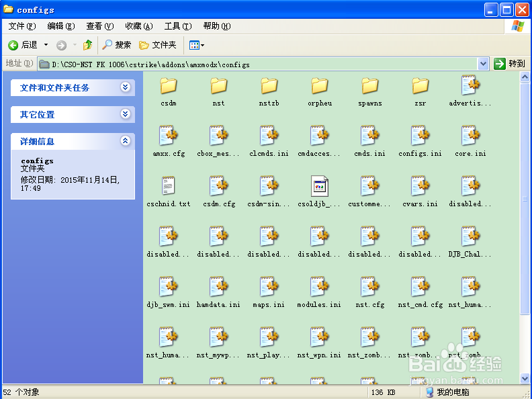Select the DJB_Chal... file icon

[x=470, y=236]
